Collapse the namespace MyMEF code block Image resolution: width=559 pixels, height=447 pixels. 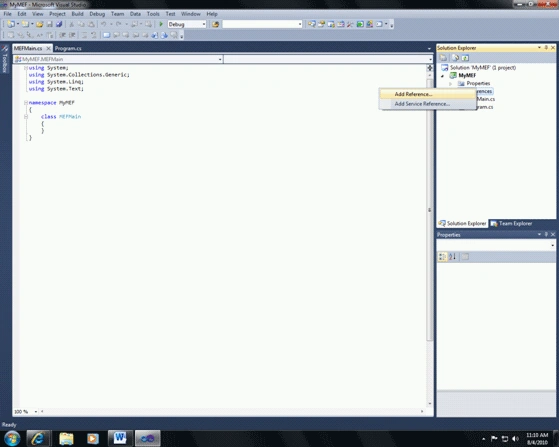pos(26,103)
